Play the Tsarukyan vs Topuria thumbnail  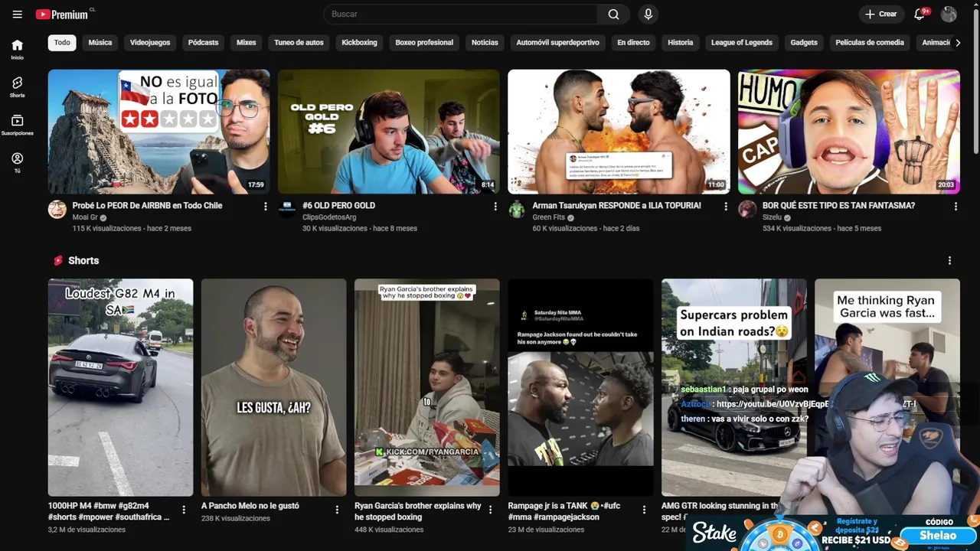619,132
